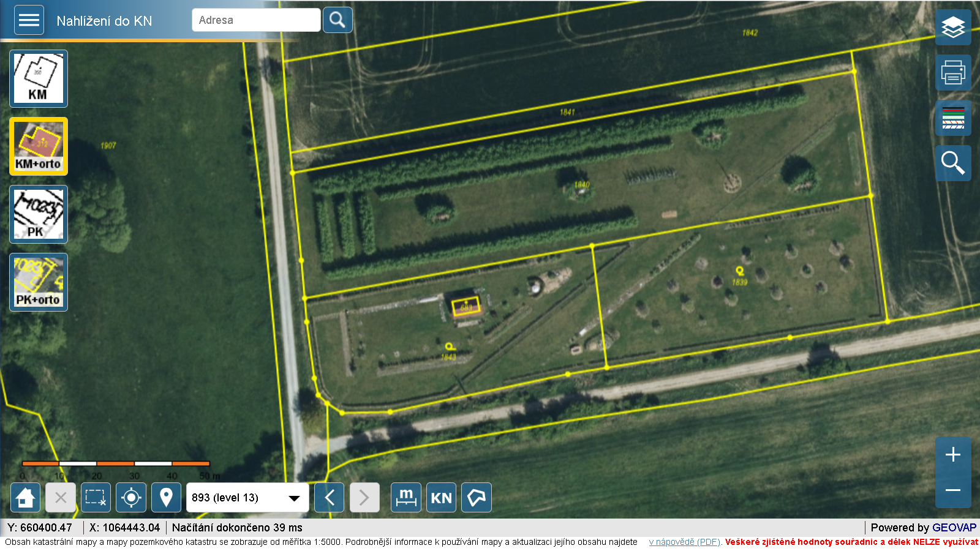
Task: Click the print map icon
Action: [952, 73]
